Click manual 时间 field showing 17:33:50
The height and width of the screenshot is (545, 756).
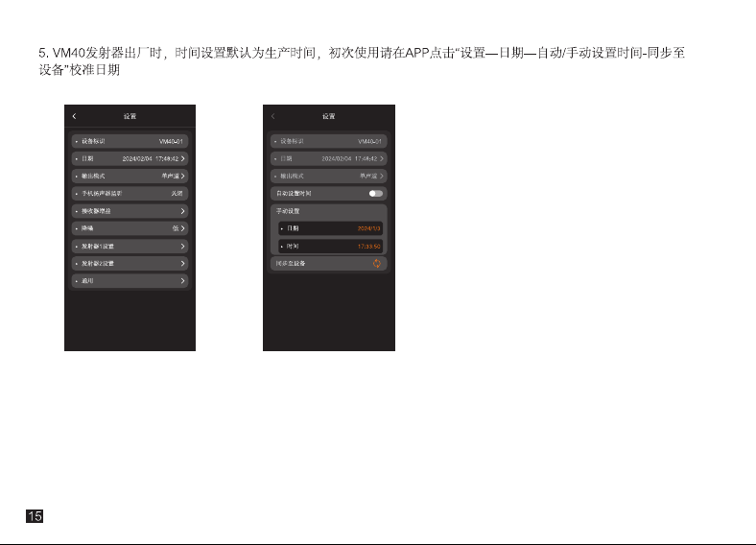click(x=331, y=246)
